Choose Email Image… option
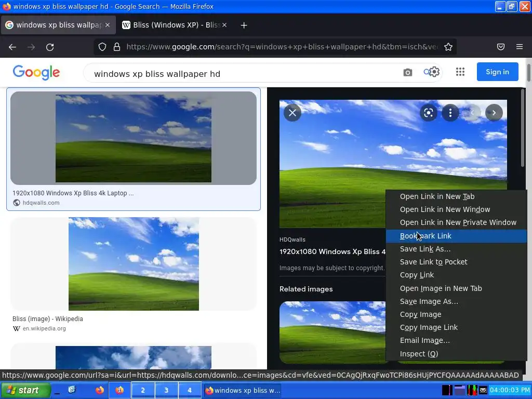Image resolution: width=532 pixels, height=399 pixels. pos(456,340)
